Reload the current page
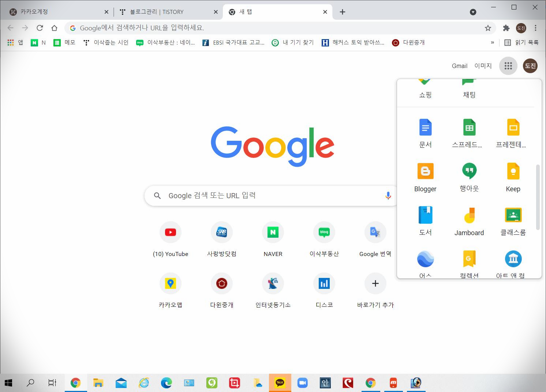546x392 pixels. (x=40, y=28)
